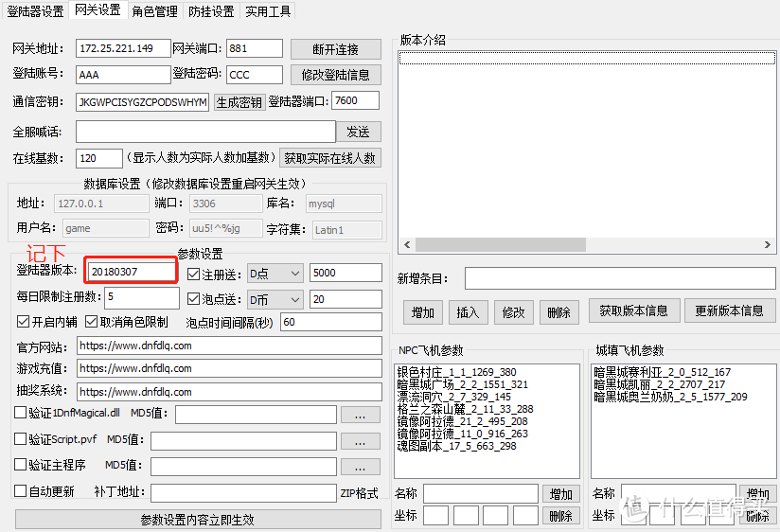780x532 pixels.
Task: Enable 验证1DnfMagical.dll checkbox
Action: (x=21, y=413)
